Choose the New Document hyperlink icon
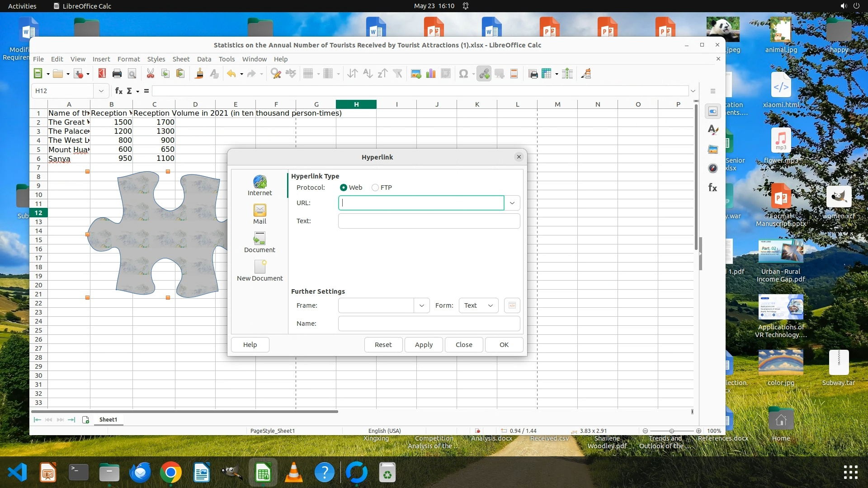 [259, 271]
